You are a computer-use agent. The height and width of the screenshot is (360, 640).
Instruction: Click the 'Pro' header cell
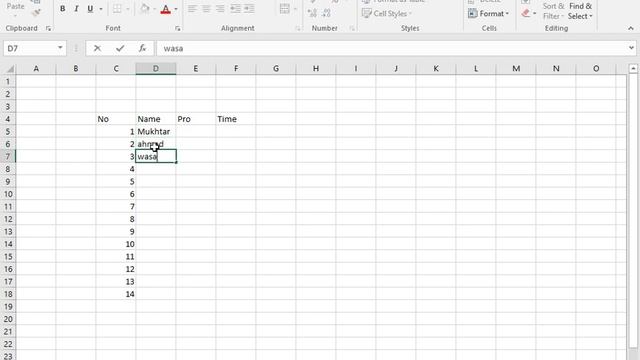pos(196,119)
